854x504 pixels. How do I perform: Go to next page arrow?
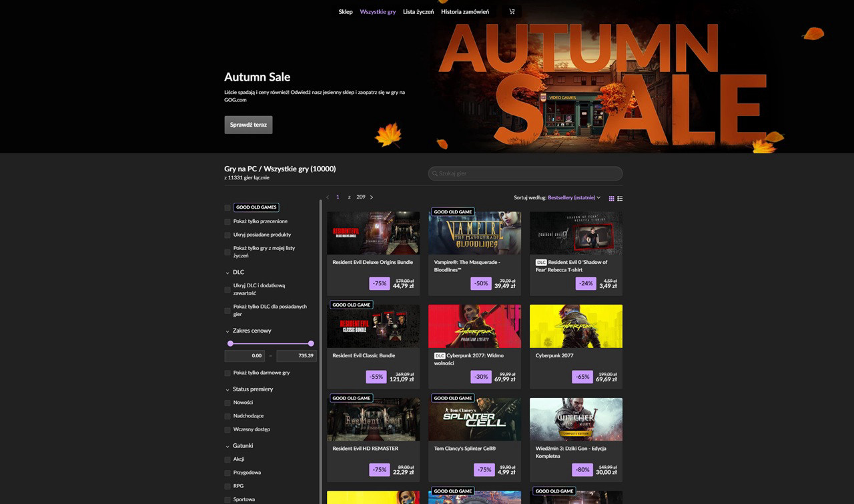372,197
